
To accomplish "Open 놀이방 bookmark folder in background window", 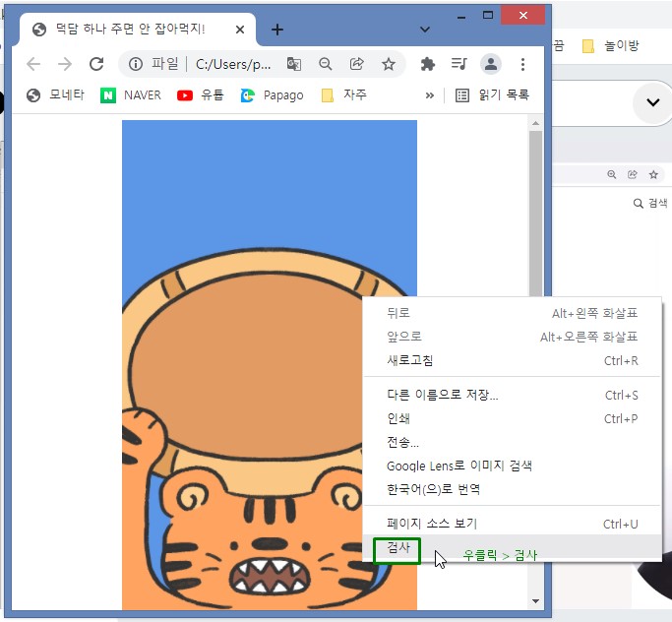I will click(611, 45).
